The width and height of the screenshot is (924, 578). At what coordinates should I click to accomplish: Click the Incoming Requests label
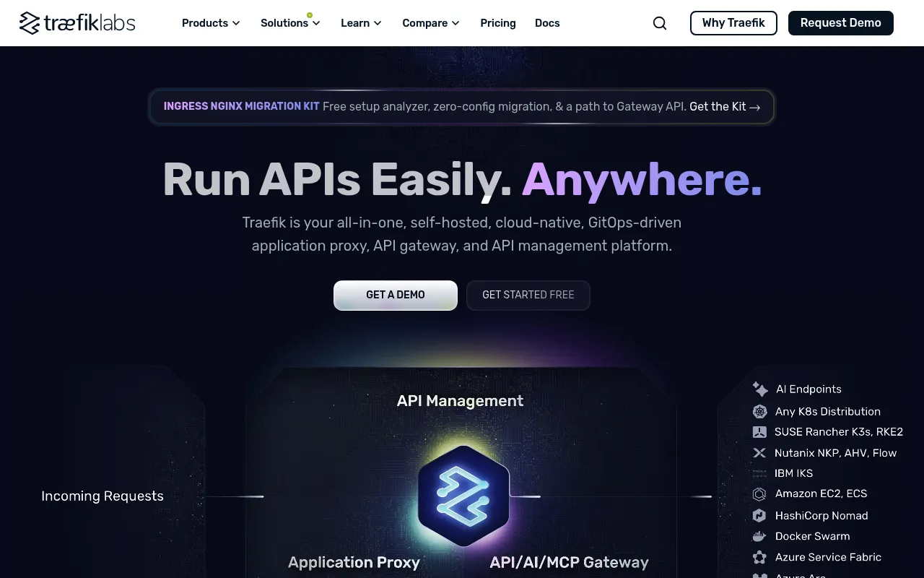[103, 496]
